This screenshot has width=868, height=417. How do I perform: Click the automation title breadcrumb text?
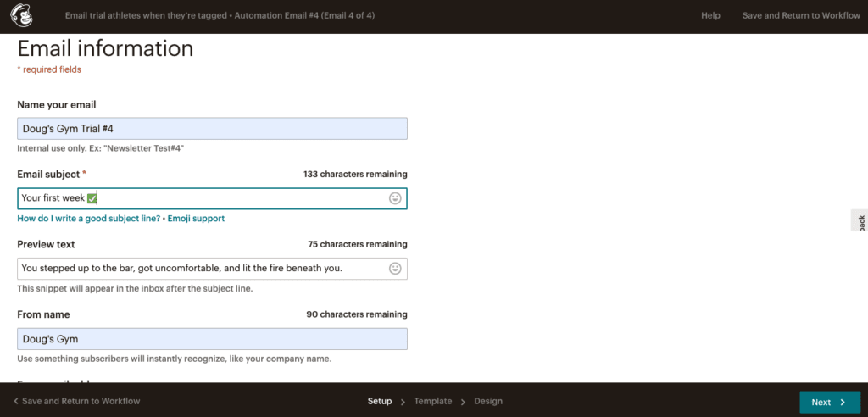click(220, 15)
